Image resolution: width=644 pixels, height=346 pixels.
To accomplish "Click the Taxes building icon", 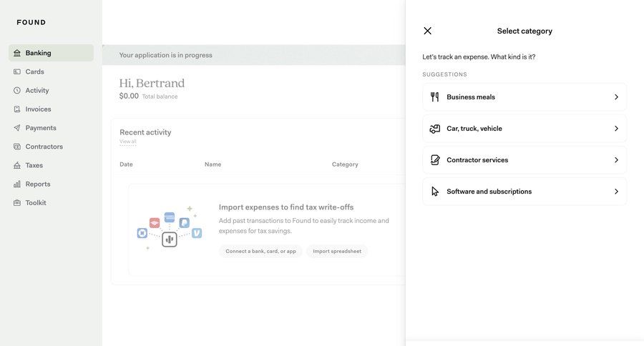I will tap(17, 165).
